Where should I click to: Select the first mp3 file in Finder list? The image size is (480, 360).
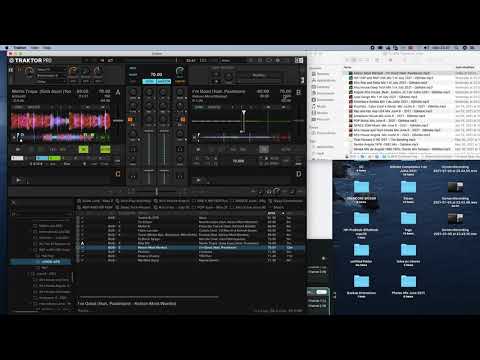pyautogui.click(x=392, y=73)
